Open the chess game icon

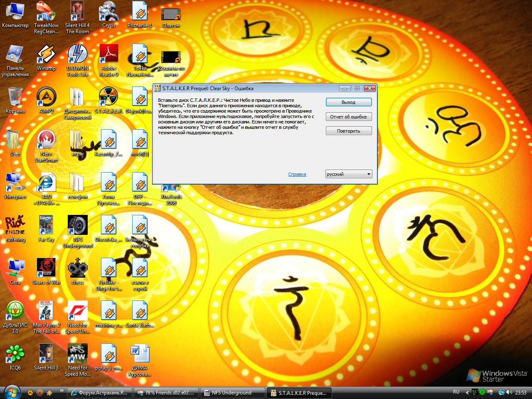(77, 272)
